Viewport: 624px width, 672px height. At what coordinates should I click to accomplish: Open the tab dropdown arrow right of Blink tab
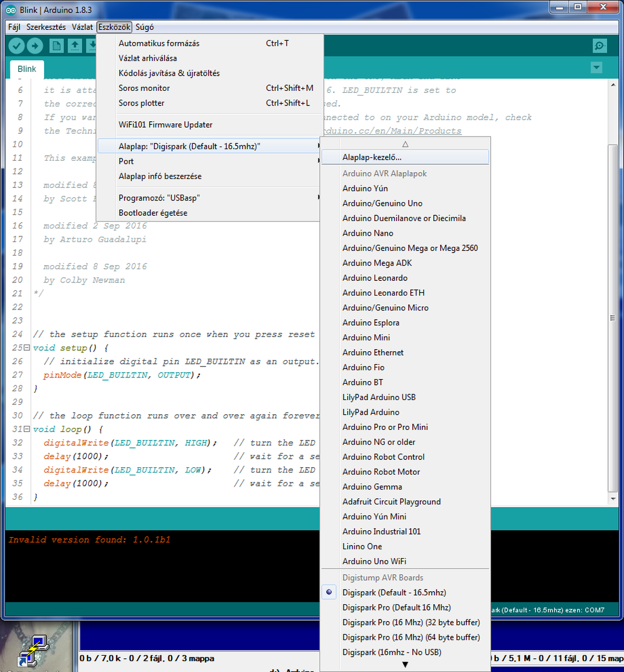[x=596, y=67]
